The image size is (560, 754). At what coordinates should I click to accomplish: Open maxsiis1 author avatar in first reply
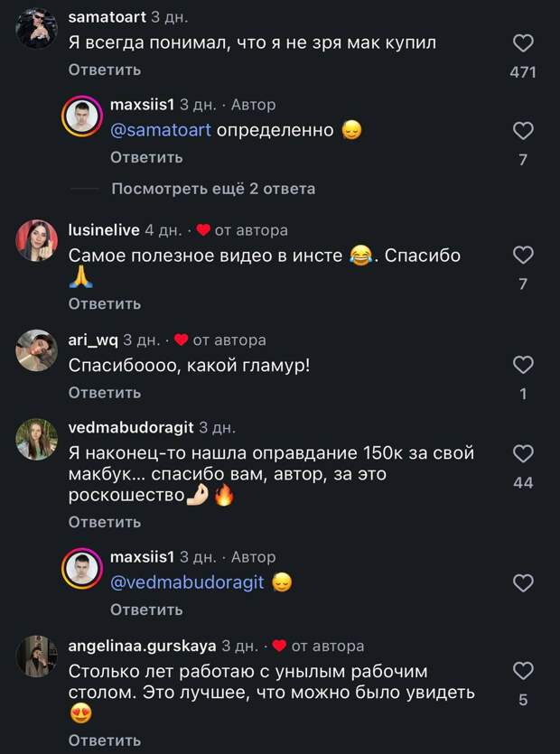[x=81, y=116]
